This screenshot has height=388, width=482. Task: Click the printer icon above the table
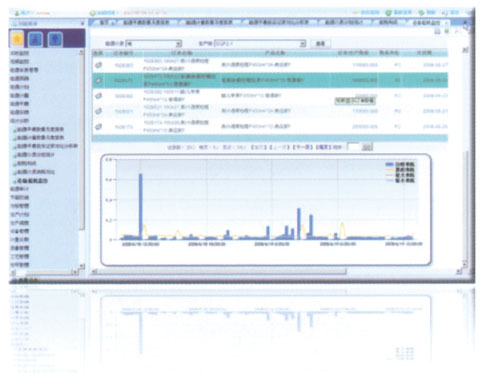point(438,31)
